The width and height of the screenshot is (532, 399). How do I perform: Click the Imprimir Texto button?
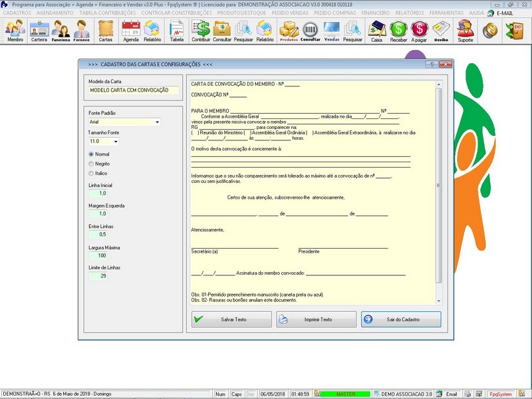(x=317, y=319)
